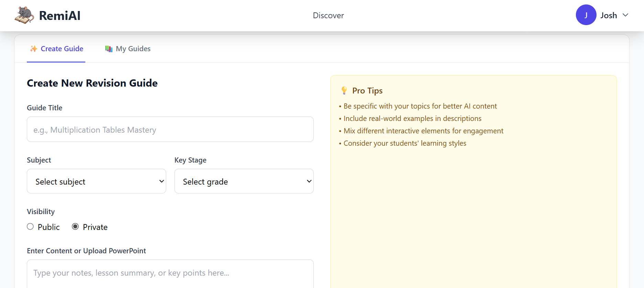Select the Private visibility radio button
This screenshot has width=644, height=288.
pos(75,226)
